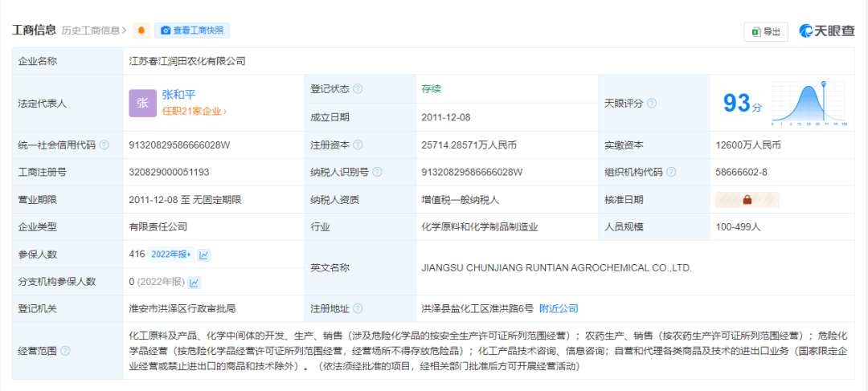This screenshot has width=868, height=391.
Task: Click help icon beside 天眼评分
Action: [652, 104]
